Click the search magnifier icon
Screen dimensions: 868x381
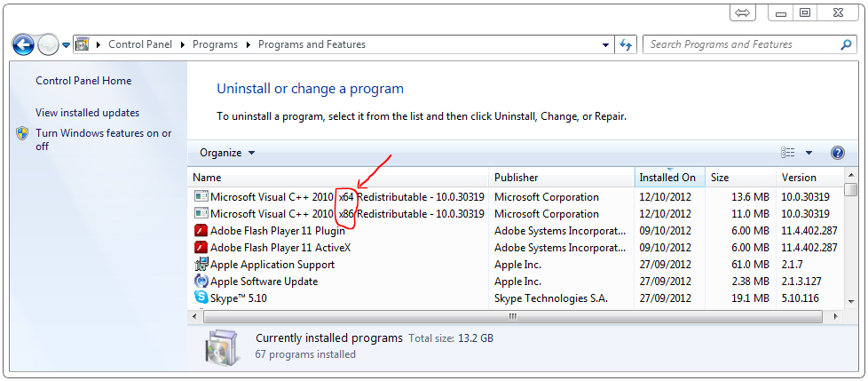point(846,44)
